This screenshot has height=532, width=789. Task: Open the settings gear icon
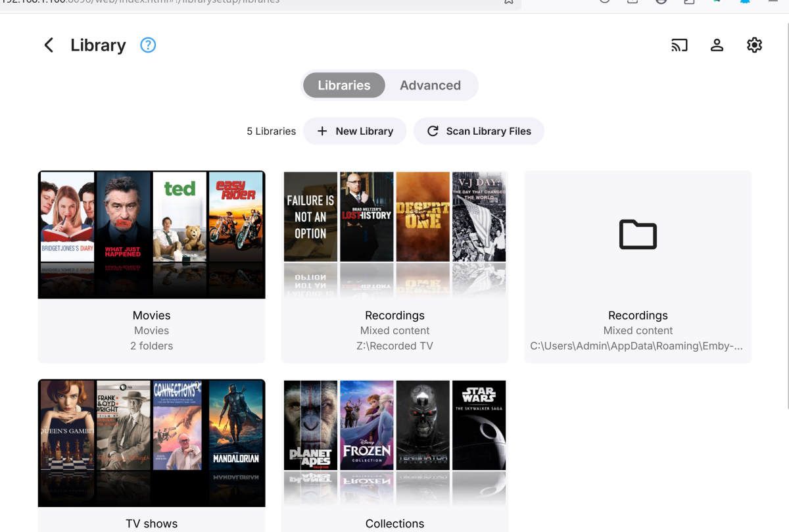754,45
